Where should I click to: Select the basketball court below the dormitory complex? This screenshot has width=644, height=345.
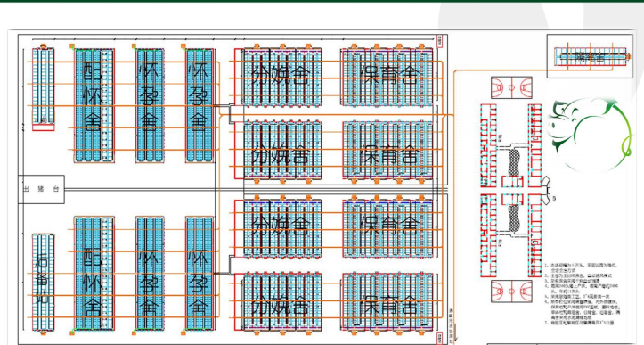click(511, 292)
